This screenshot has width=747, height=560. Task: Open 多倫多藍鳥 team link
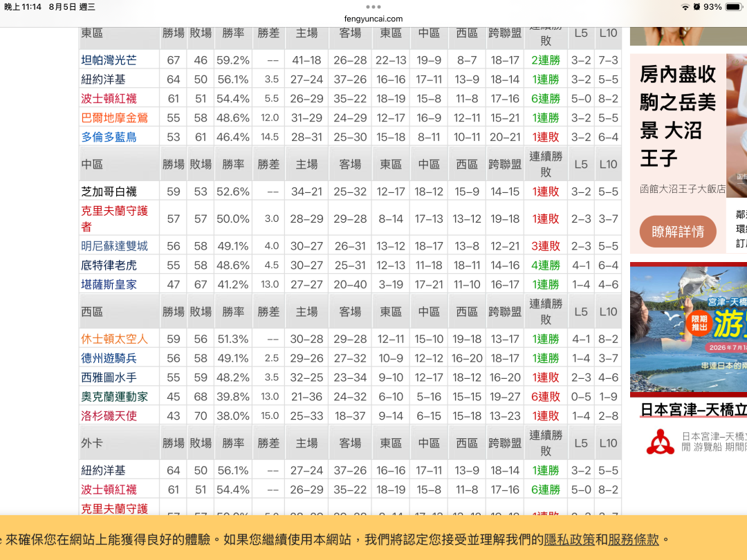(x=109, y=137)
